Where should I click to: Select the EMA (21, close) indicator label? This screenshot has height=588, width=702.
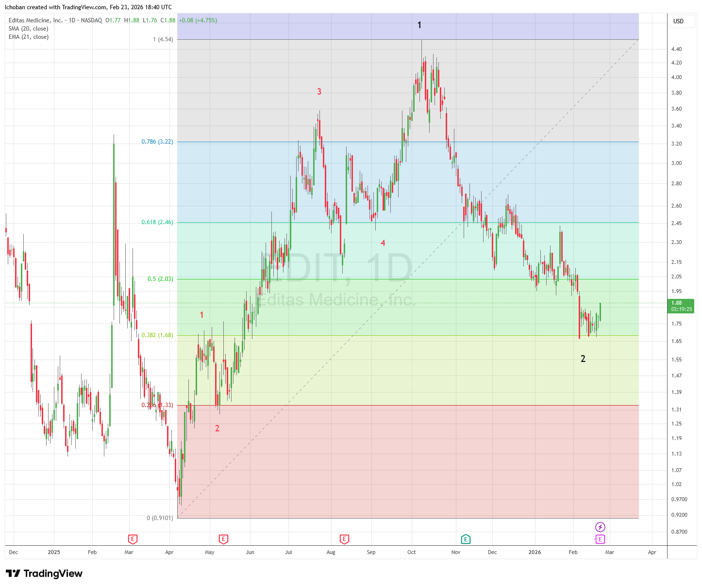28,37
